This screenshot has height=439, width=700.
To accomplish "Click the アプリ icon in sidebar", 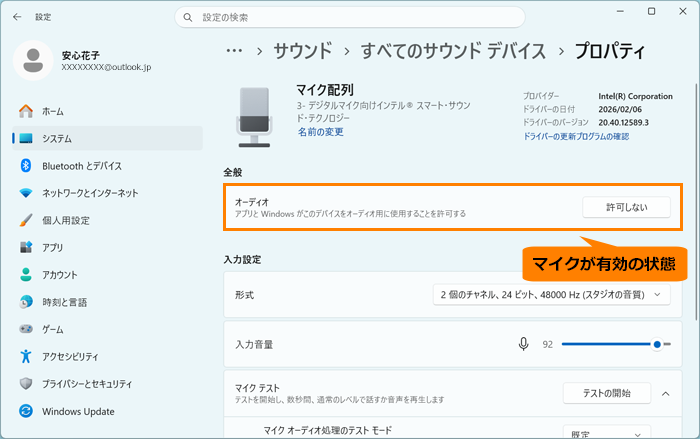I will pos(26,247).
